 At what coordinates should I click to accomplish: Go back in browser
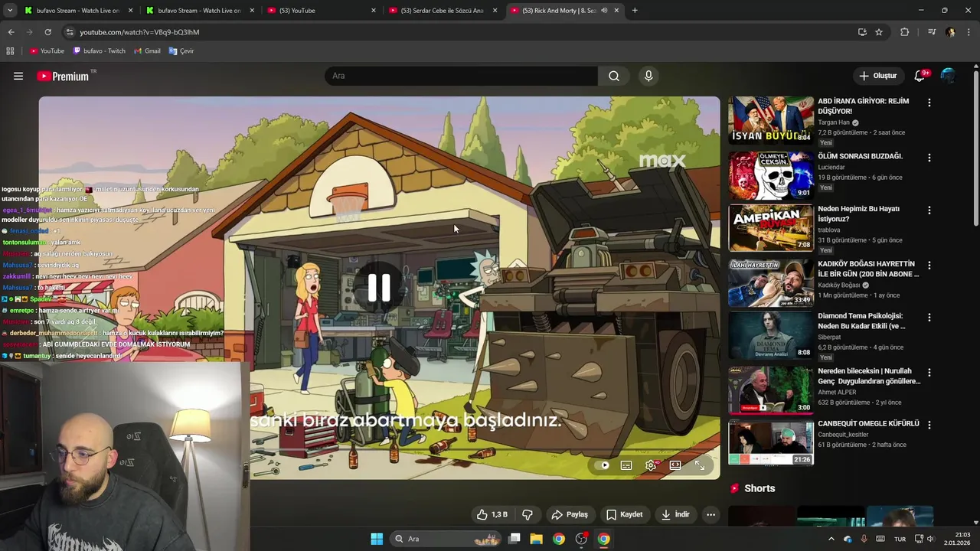tap(11, 32)
